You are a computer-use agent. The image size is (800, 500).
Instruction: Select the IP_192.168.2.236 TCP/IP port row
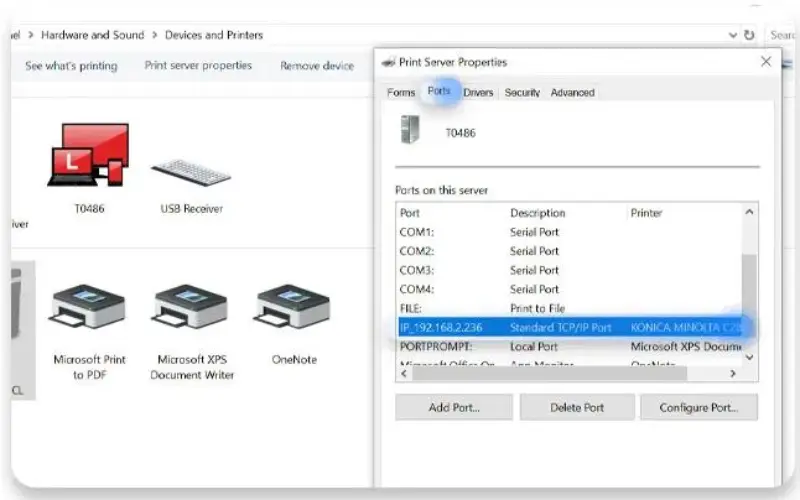coord(569,328)
